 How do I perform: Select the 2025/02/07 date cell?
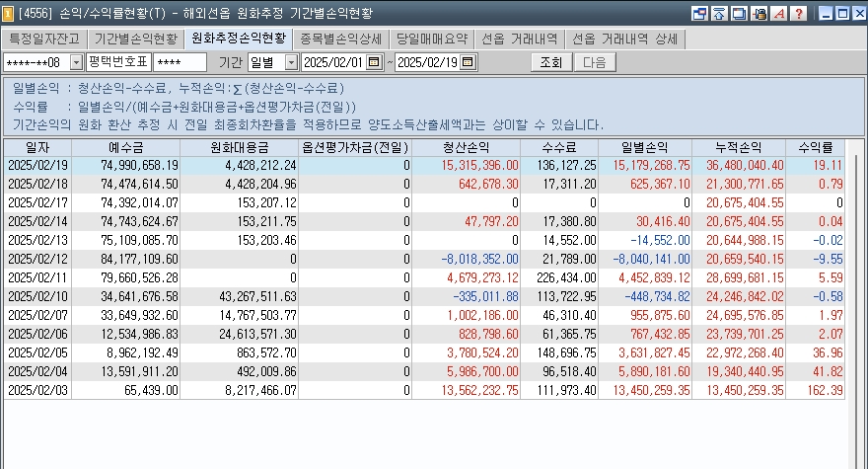pyautogui.click(x=37, y=315)
